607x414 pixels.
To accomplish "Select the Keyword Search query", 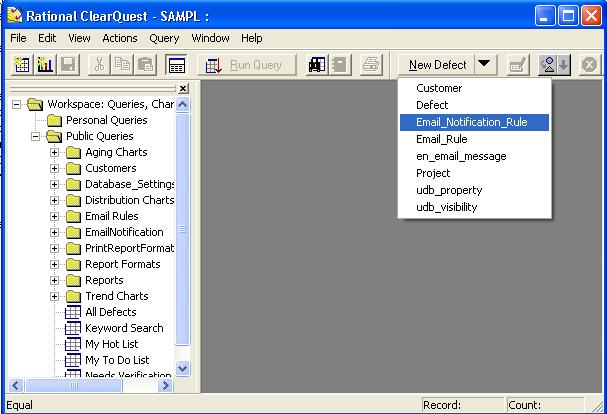I will pyautogui.click(x=124, y=328).
